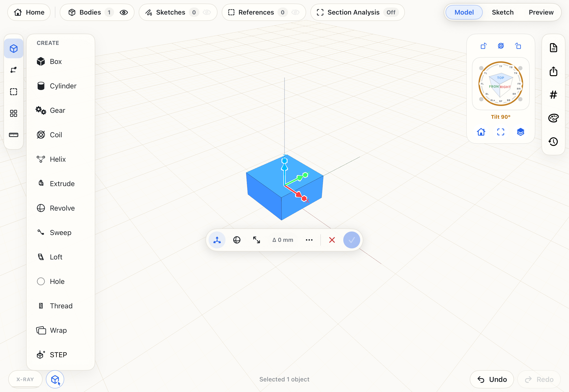Open the palette appearance icon
This screenshot has height=392, width=569.
(x=553, y=118)
